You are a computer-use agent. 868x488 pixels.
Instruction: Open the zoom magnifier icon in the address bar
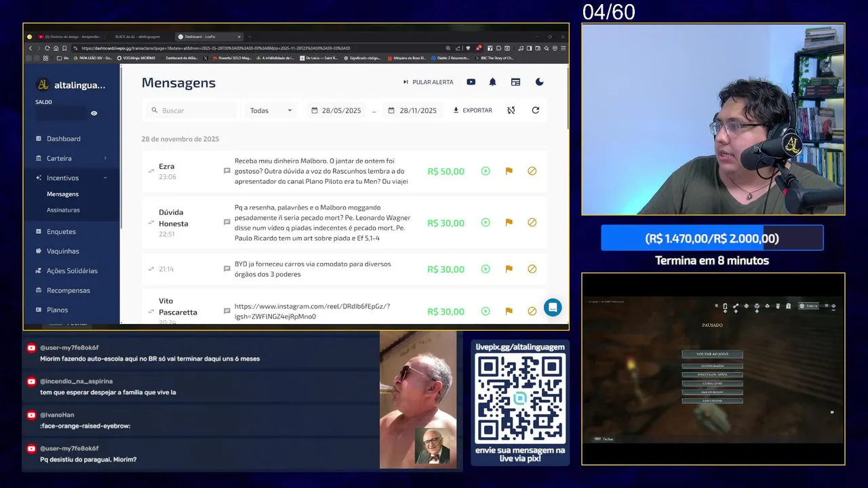pyautogui.click(x=448, y=48)
